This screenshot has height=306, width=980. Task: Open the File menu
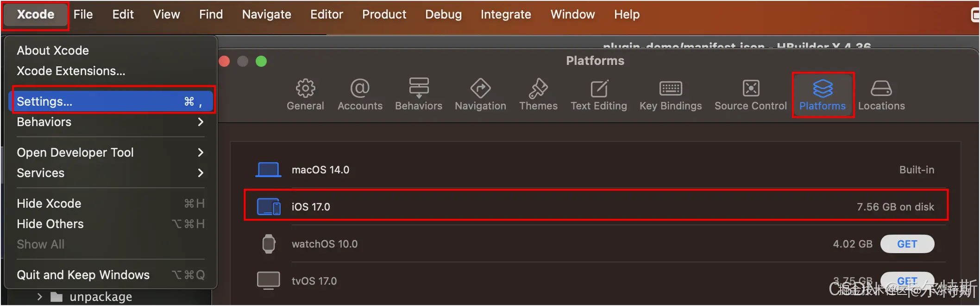[x=83, y=14]
